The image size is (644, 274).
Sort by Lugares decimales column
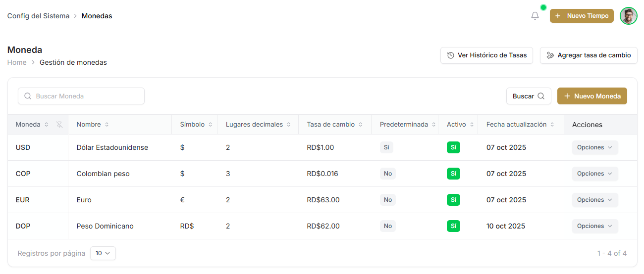pyautogui.click(x=288, y=125)
